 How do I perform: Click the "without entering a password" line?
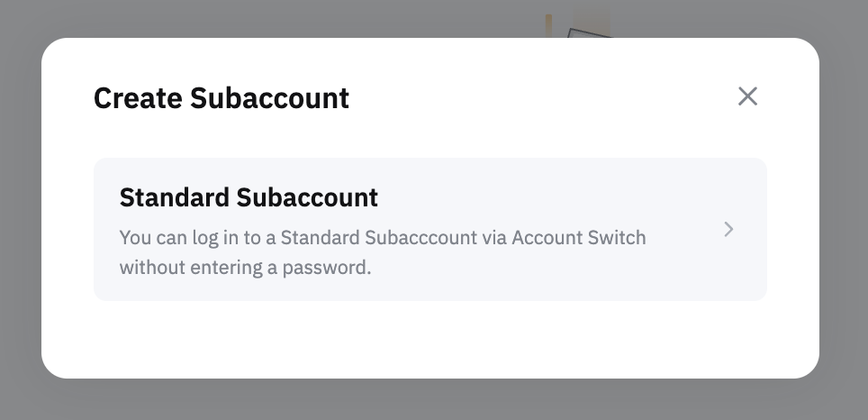point(245,268)
